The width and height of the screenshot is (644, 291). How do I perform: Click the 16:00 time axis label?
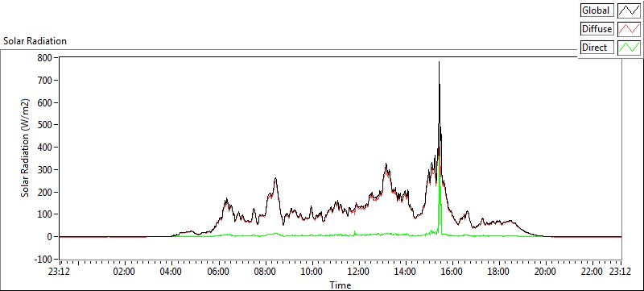pos(452,272)
